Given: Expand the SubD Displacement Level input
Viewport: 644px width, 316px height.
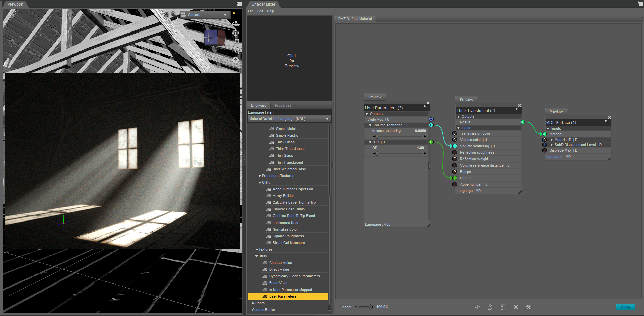Looking at the screenshot, I should [552, 145].
